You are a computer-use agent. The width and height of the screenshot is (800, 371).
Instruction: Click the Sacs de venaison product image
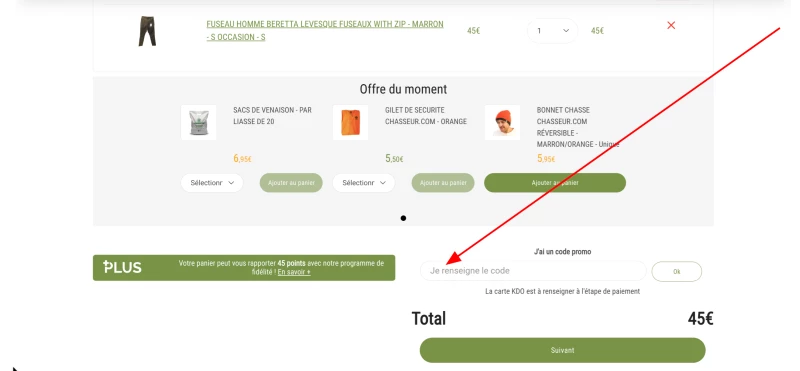click(198, 122)
